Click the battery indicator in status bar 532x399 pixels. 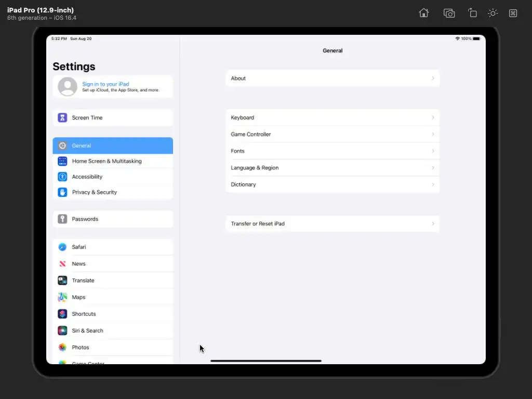(477, 38)
